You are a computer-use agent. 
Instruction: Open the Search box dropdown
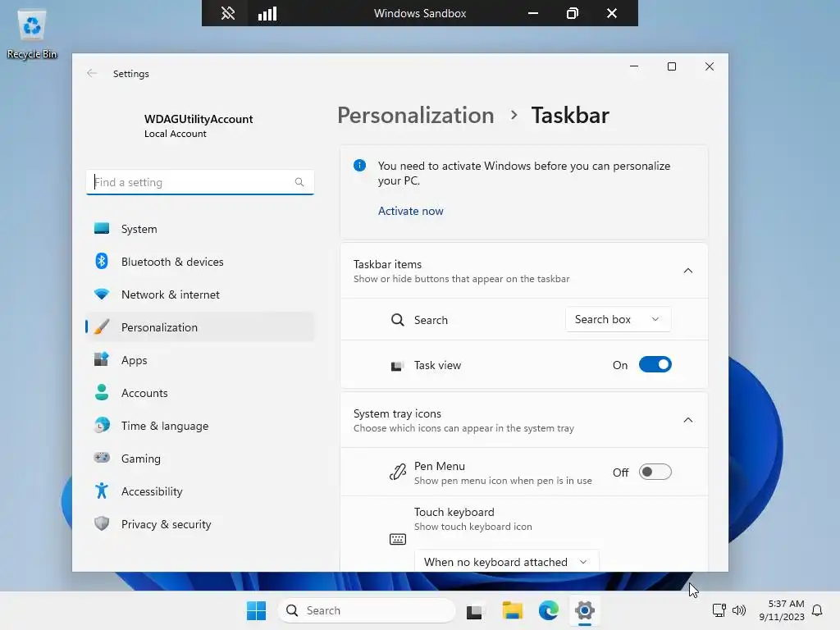pos(618,319)
